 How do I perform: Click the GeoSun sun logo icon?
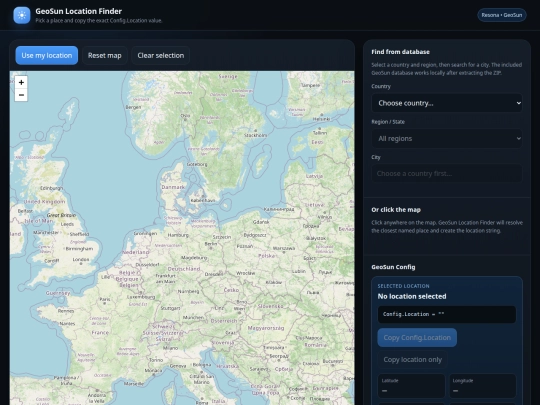coord(22,15)
